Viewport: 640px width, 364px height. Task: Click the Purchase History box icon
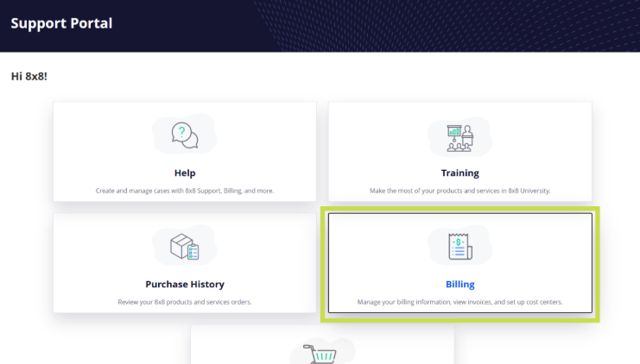tap(184, 247)
